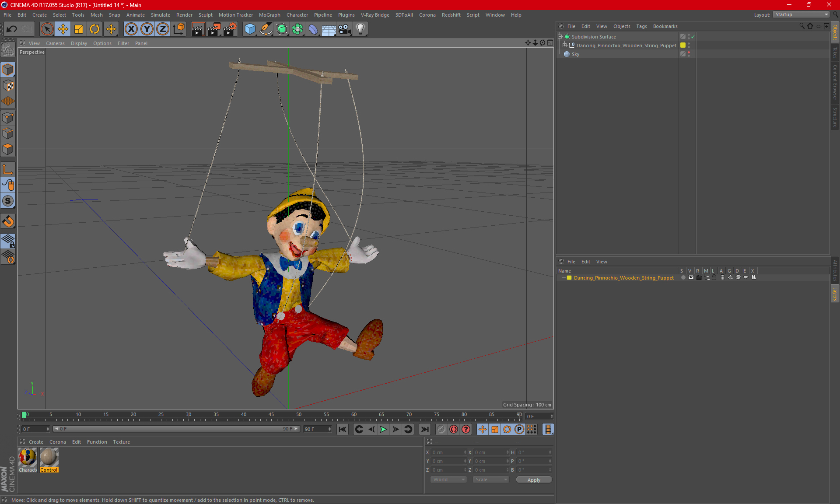Open the Spline pen tool
The image size is (840, 504).
266,29
